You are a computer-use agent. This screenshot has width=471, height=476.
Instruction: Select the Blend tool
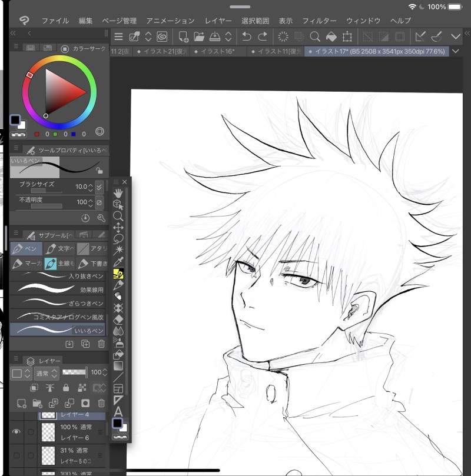pyautogui.click(x=118, y=331)
